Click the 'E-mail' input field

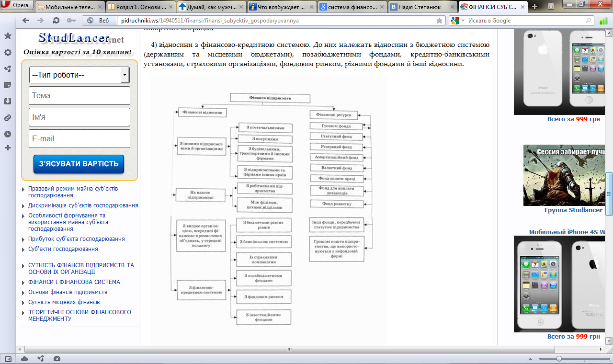point(79,138)
